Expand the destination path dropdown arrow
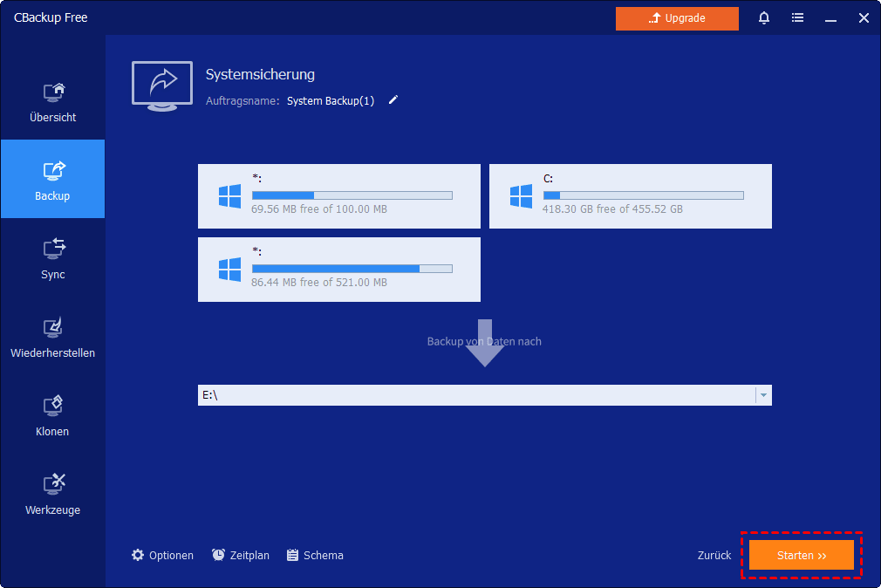This screenshot has width=881, height=588. point(763,395)
